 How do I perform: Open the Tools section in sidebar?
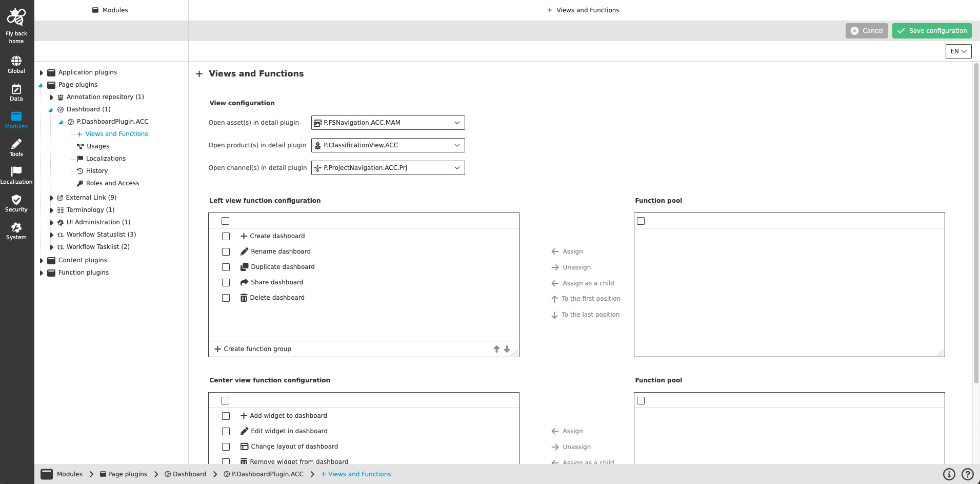tap(16, 148)
